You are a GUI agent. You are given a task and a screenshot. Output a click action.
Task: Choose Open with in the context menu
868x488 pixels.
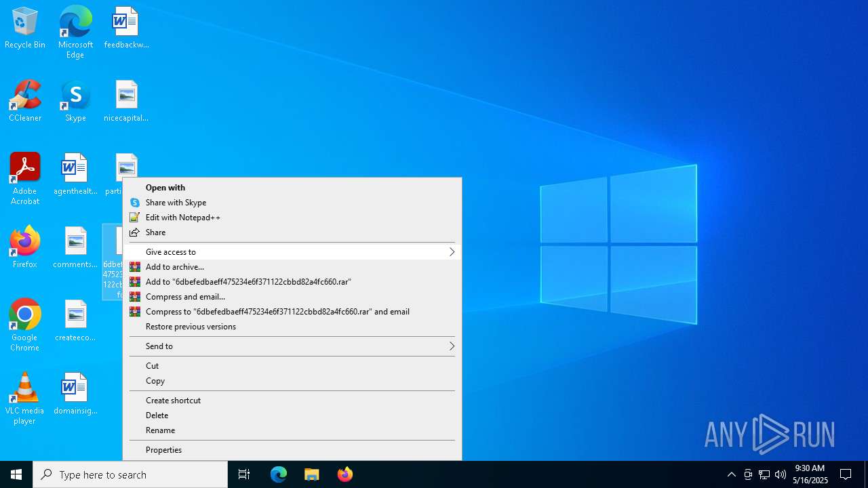pos(292,188)
